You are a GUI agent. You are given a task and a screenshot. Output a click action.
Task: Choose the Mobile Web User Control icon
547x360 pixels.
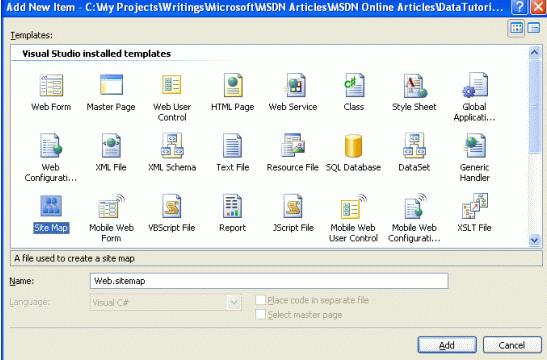pyautogui.click(x=353, y=206)
